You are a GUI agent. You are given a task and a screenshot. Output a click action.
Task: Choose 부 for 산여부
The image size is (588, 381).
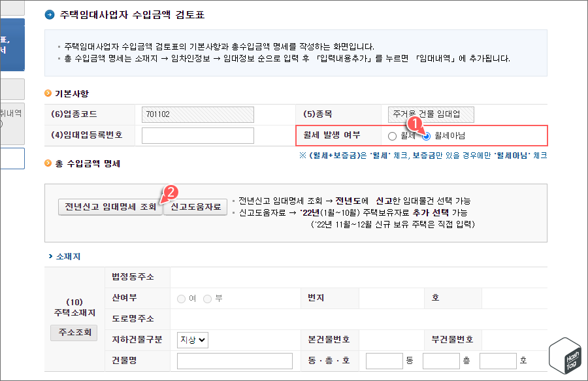(x=207, y=299)
